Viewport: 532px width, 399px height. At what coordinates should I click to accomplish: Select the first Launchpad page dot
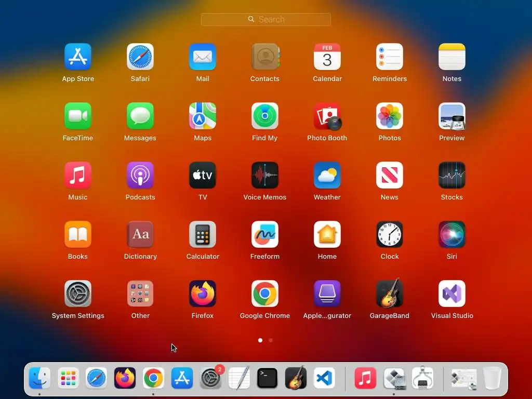click(260, 340)
